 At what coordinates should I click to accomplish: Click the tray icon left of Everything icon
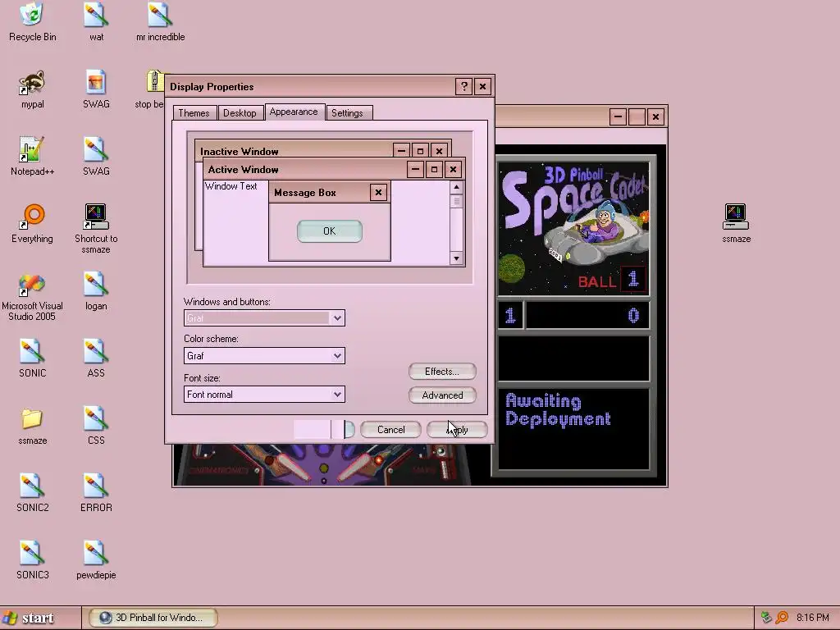[x=766, y=617]
